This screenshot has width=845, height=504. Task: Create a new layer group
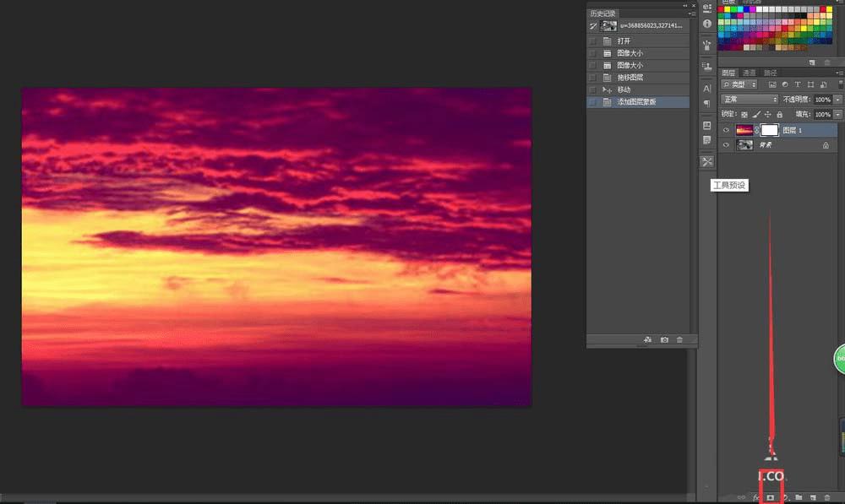(799, 497)
